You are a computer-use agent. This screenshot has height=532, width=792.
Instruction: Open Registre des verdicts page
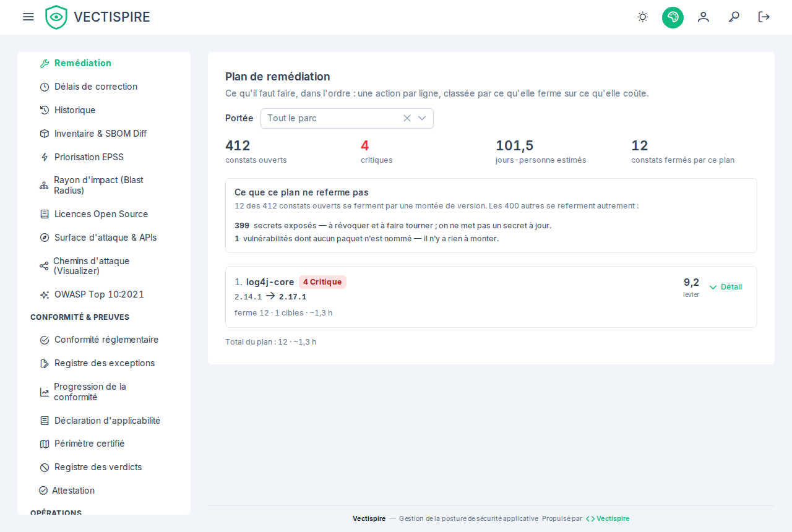(104, 467)
